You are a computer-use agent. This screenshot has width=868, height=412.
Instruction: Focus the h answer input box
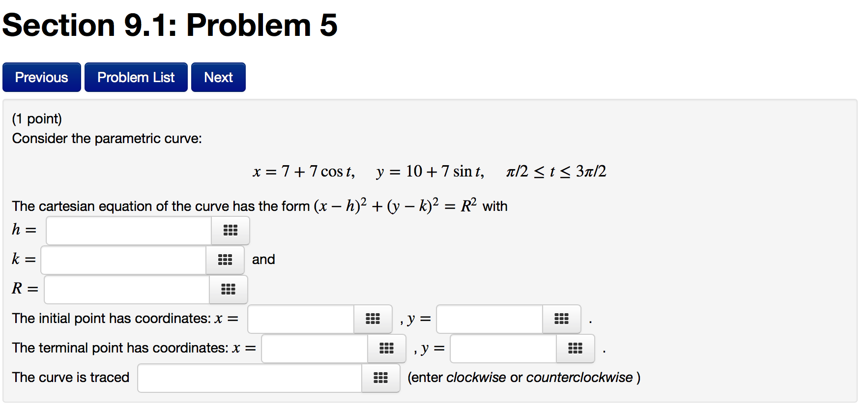point(129,231)
